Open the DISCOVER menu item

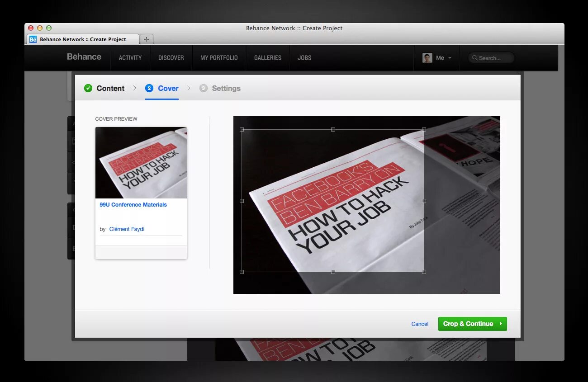coord(171,58)
